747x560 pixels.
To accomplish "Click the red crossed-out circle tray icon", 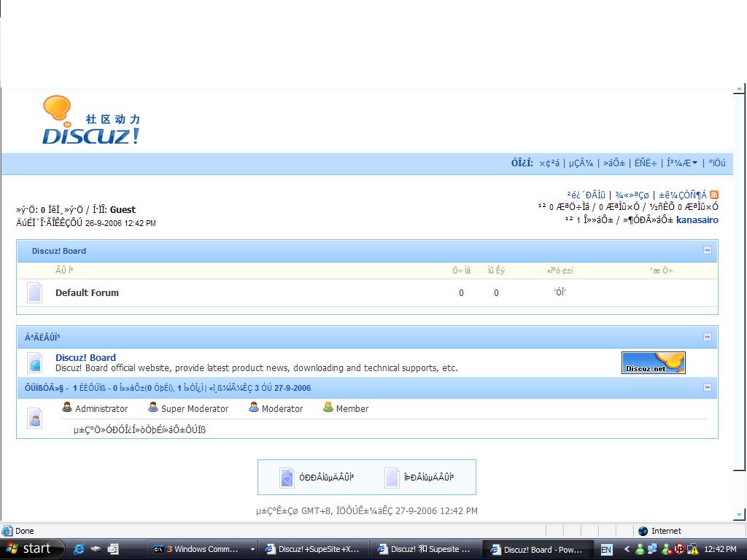I will pyautogui.click(x=679, y=549).
